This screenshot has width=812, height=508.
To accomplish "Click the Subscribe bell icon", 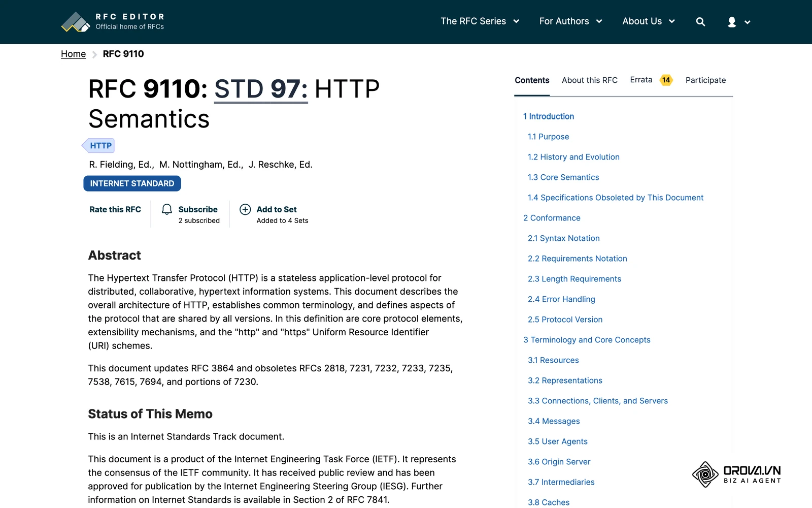I will [167, 209].
